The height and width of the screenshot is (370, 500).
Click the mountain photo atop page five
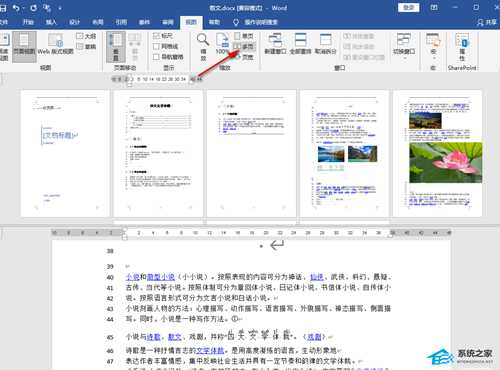[425, 120]
